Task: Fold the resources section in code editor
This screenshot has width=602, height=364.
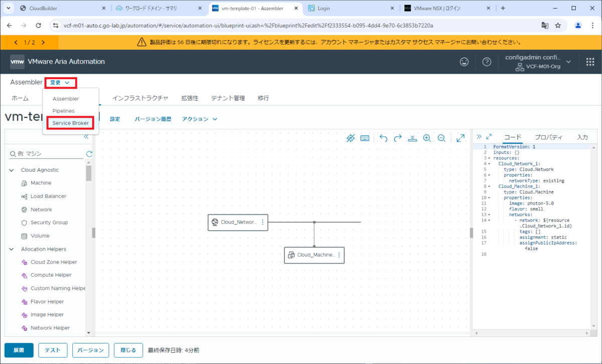Action: point(489,158)
